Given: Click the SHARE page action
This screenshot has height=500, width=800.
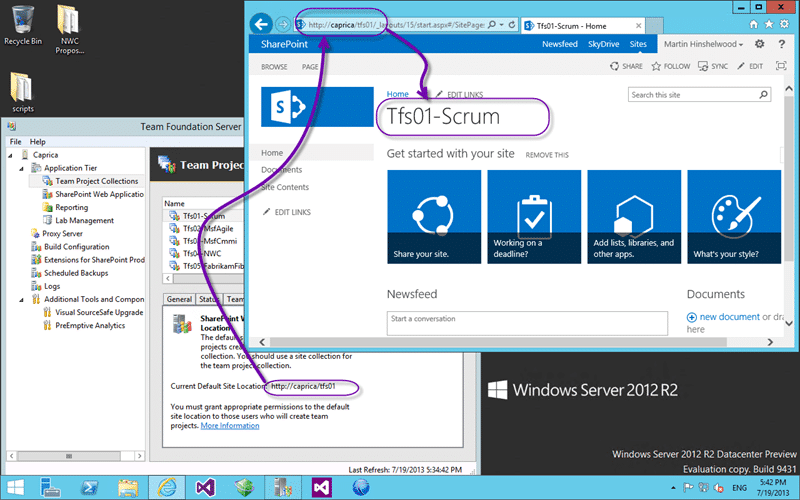Looking at the screenshot, I should pyautogui.click(x=626, y=66).
